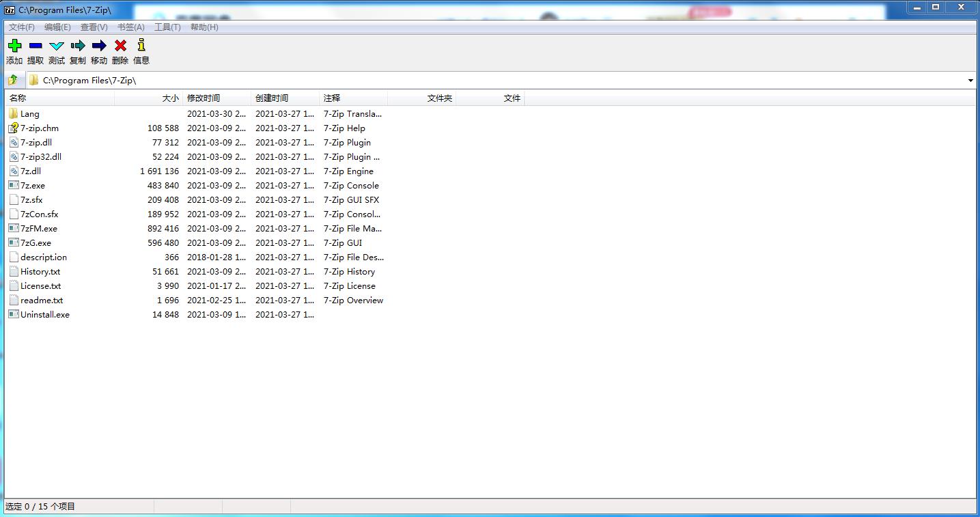
Task: Click the blue Extract (提取) toolbar icon
Action: (x=36, y=46)
